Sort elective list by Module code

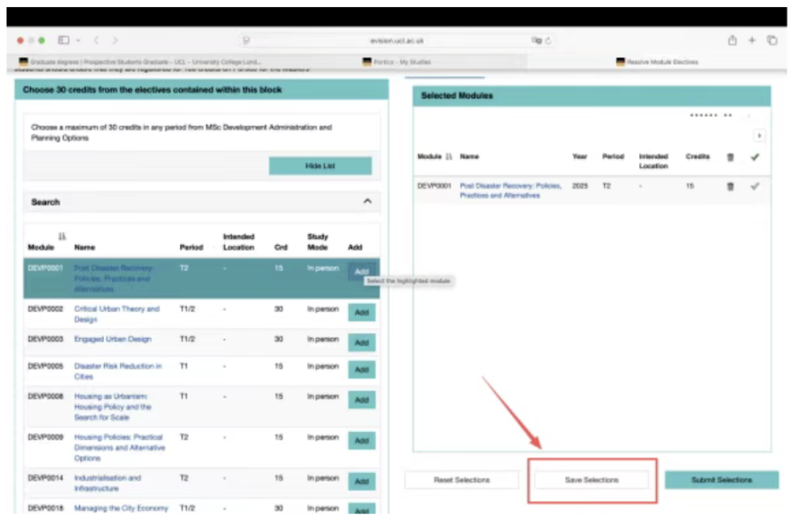62,237
